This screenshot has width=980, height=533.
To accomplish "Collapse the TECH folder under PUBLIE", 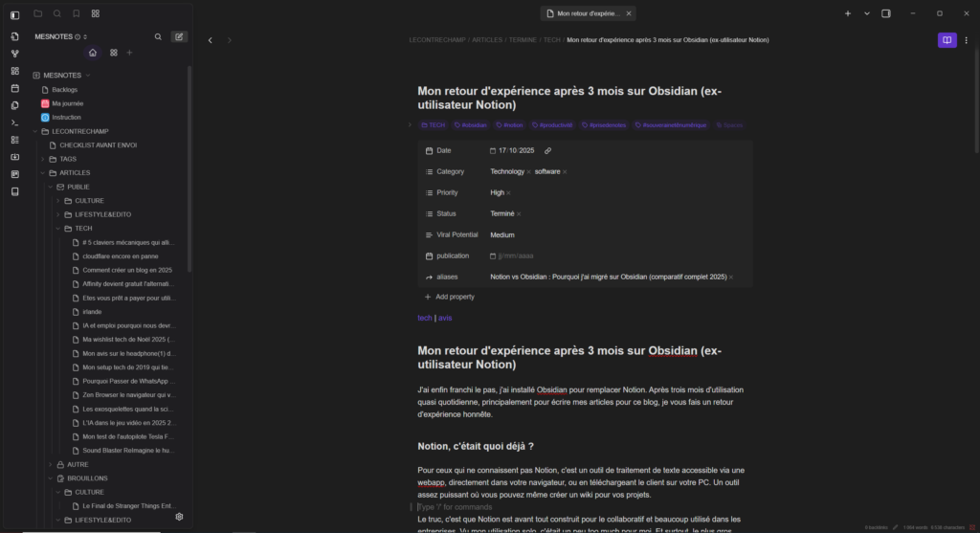I will [58, 229].
